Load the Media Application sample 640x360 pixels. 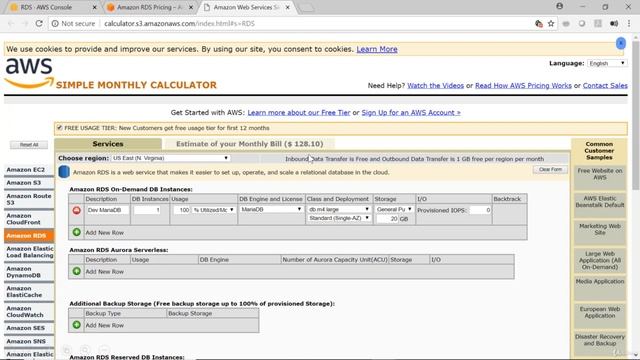point(600,288)
